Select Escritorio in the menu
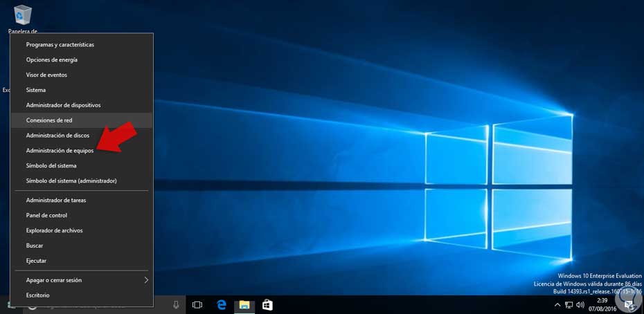The image size is (644, 314). click(x=81, y=295)
